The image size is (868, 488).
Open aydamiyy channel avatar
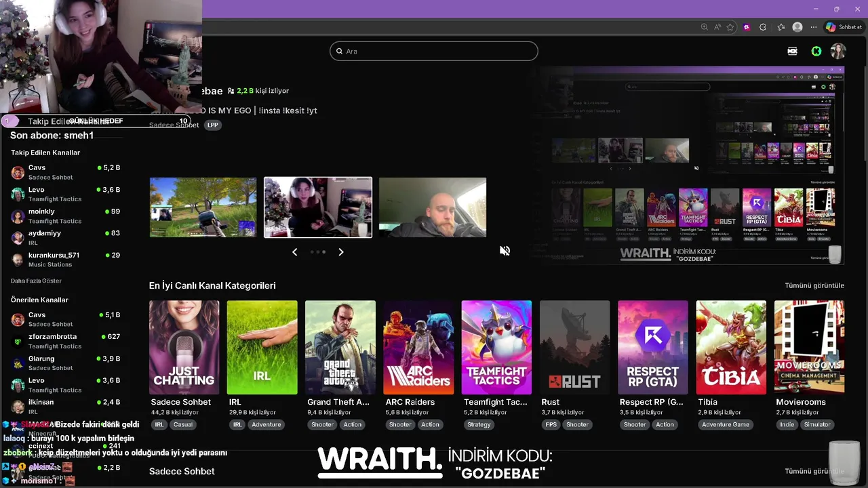(18, 237)
